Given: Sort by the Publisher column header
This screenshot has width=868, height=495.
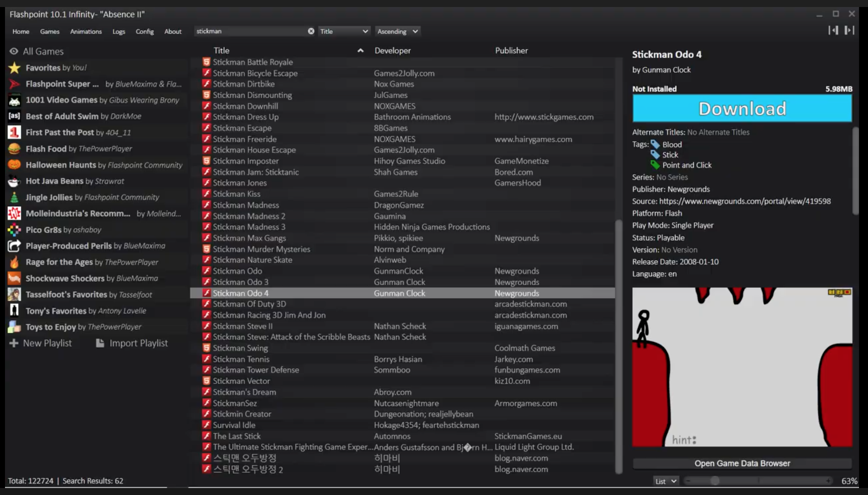Looking at the screenshot, I should 511,51.
